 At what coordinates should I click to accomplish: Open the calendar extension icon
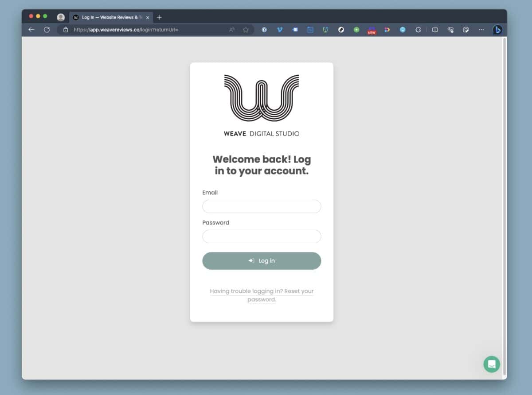(x=310, y=30)
